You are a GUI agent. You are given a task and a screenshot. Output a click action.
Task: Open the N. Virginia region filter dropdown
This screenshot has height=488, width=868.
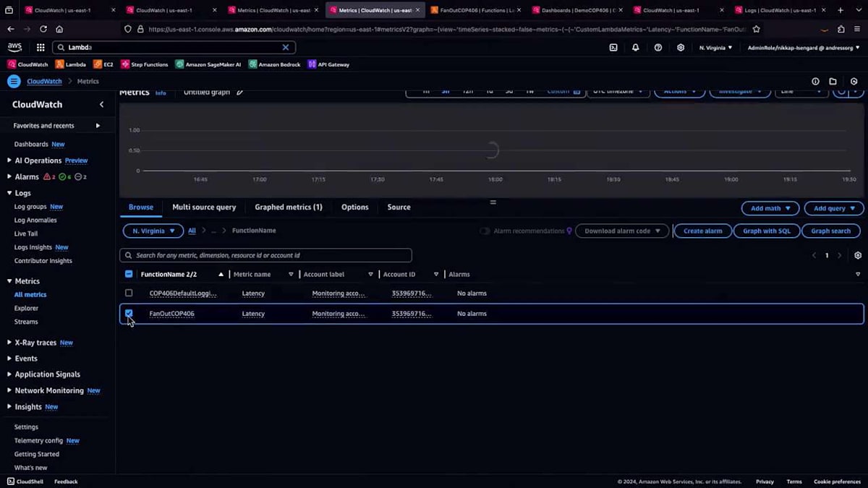pyautogui.click(x=153, y=231)
